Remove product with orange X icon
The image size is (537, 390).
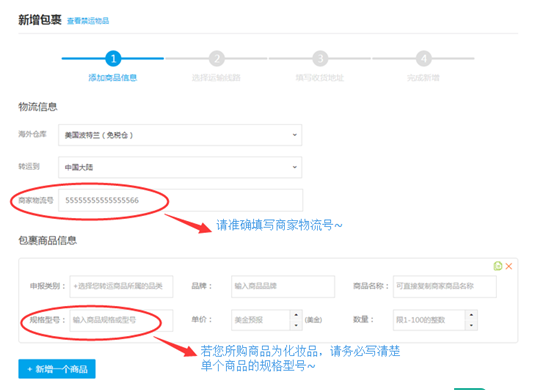coord(509,266)
